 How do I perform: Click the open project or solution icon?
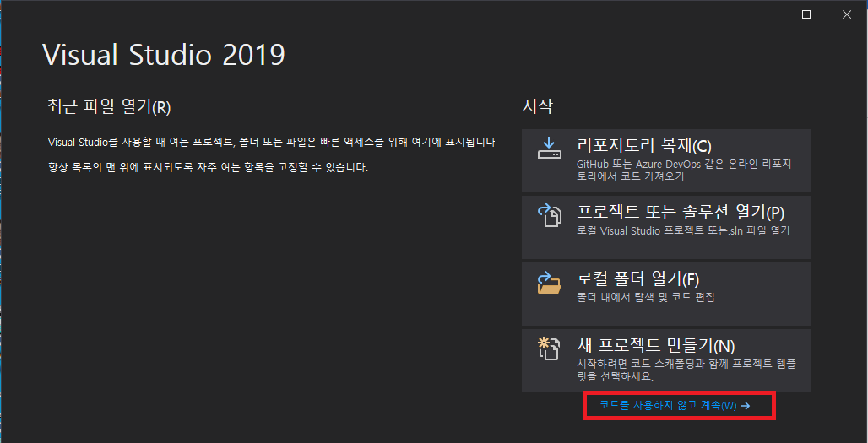click(550, 215)
